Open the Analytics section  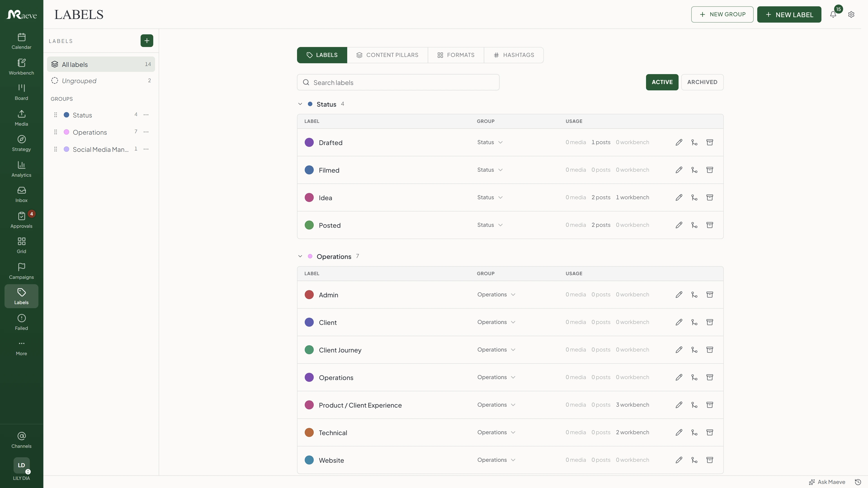[21, 169]
